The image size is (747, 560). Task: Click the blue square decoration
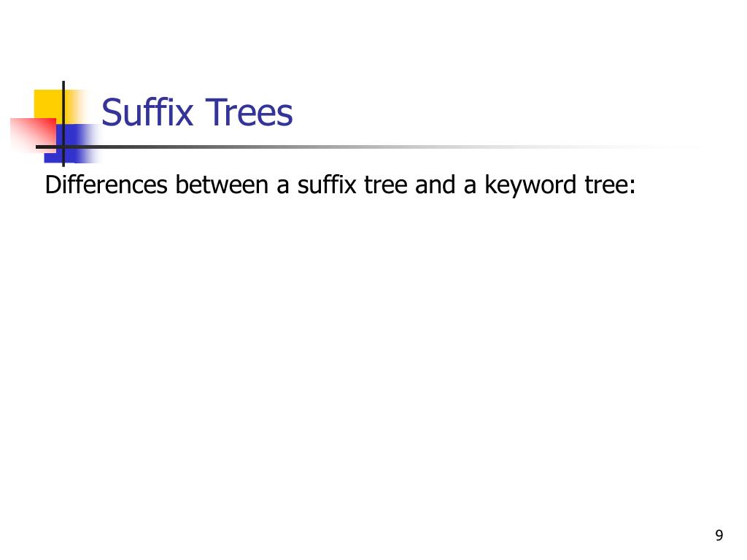72,144
